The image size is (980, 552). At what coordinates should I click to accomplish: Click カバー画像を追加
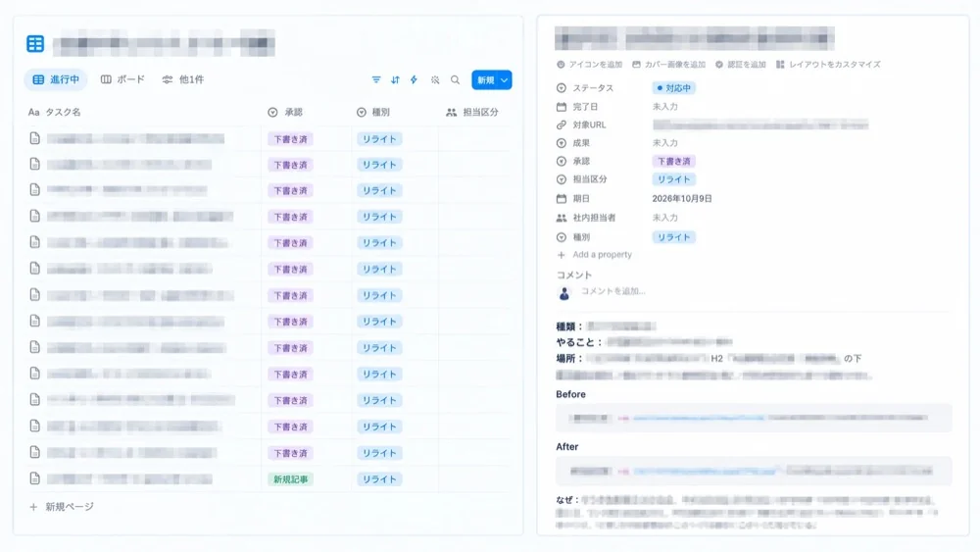pos(668,65)
